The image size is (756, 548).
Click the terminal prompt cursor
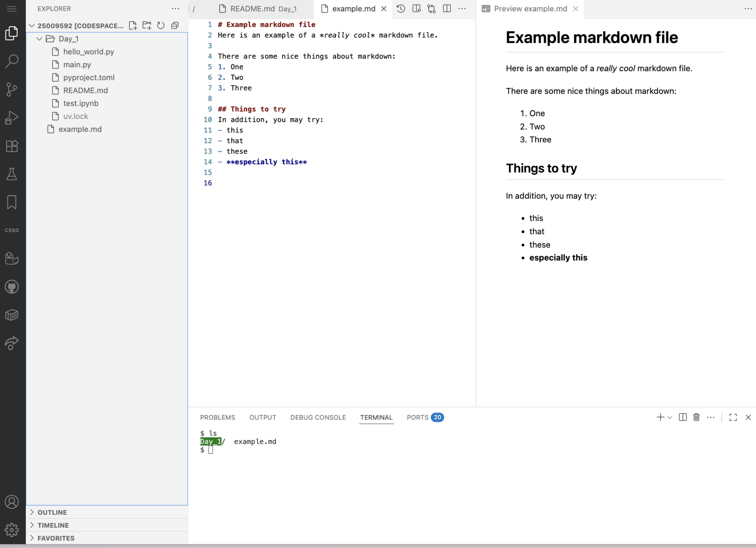point(211,450)
